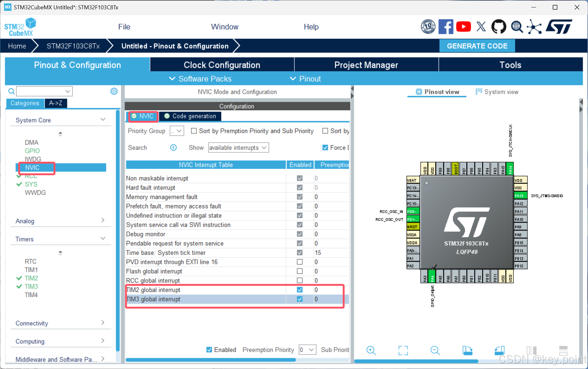Enable PVD interrupt through EXTI line 16
The height and width of the screenshot is (369, 588).
(300, 262)
